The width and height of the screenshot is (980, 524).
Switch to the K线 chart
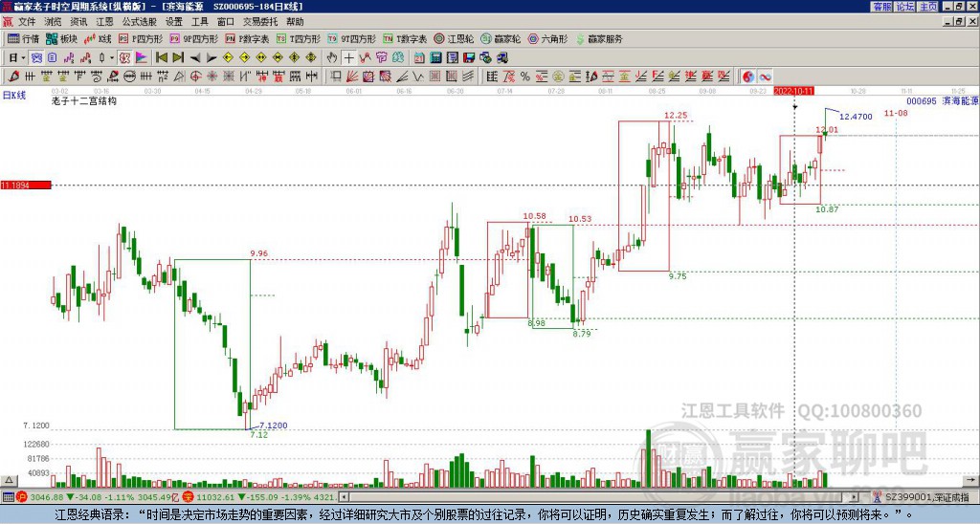point(99,38)
